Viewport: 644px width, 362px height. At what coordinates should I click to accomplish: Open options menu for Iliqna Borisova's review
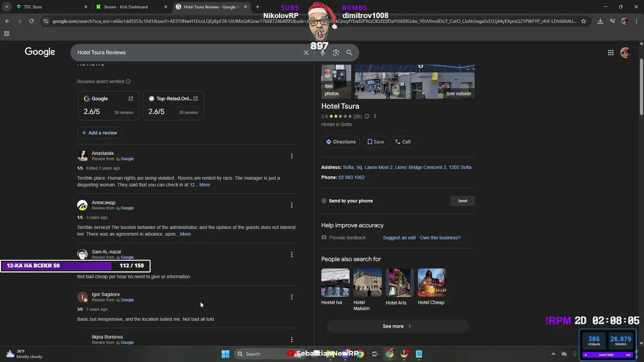(291, 340)
